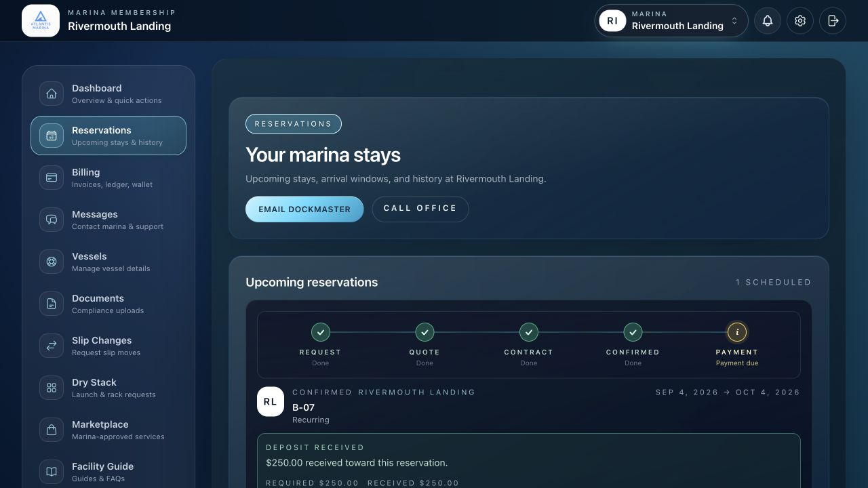Select the Contract step checkmark
The width and height of the screenshot is (868, 488).
[529, 332]
